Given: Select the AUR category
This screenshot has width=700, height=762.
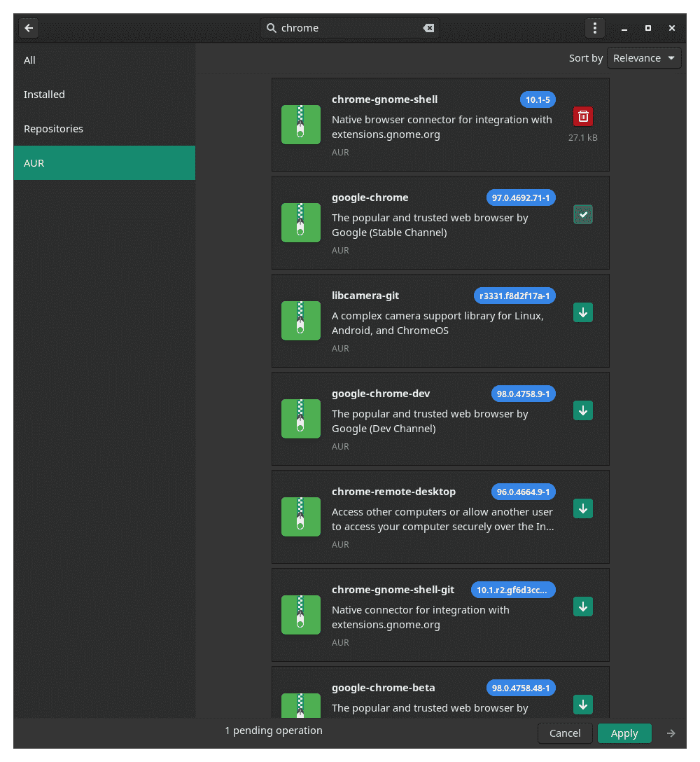Looking at the screenshot, I should click(x=104, y=162).
